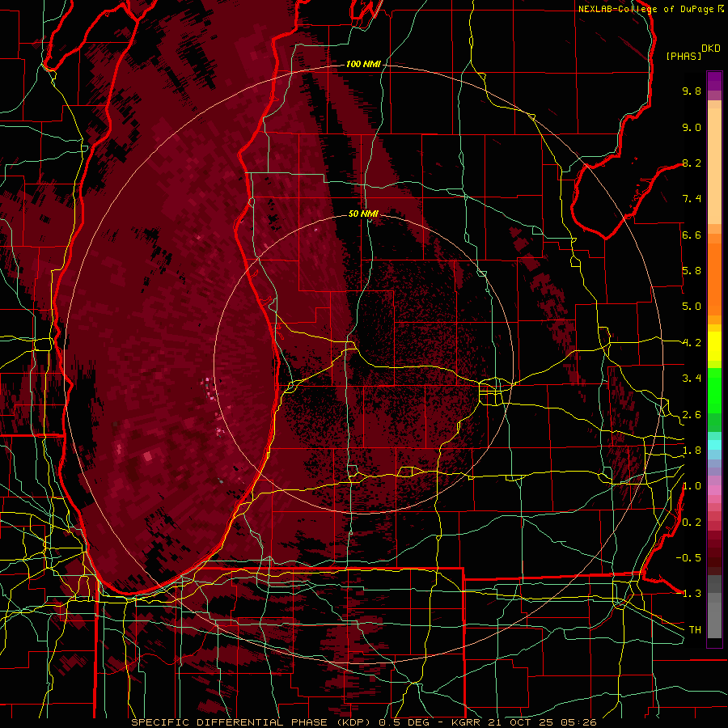The image size is (728, 728).
Task: Select the 0.2 legend value
Action: point(692,523)
